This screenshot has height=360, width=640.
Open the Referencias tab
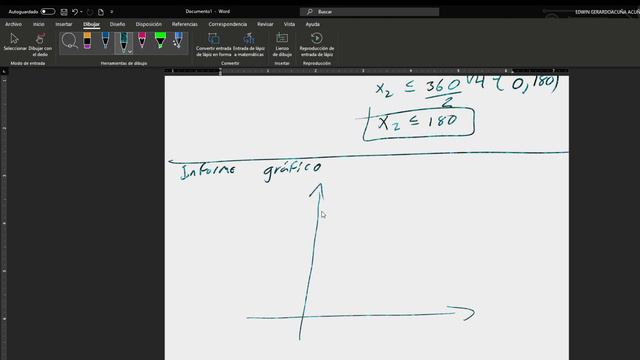184,24
